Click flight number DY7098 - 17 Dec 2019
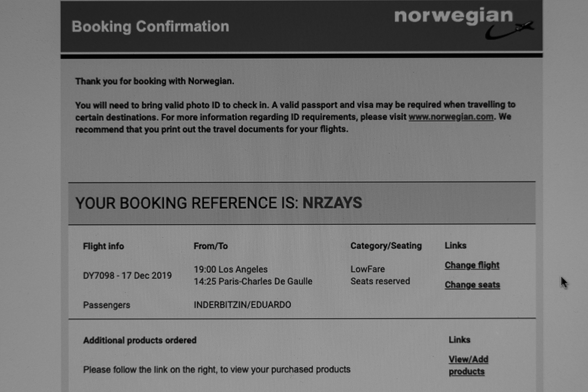588x392 pixels. click(x=127, y=275)
